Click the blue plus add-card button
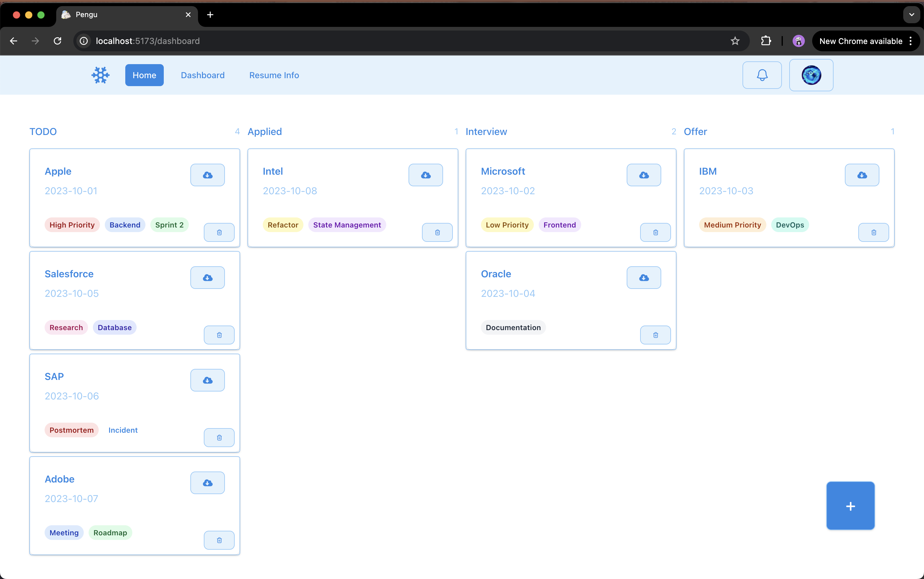924x579 pixels. pos(850,506)
